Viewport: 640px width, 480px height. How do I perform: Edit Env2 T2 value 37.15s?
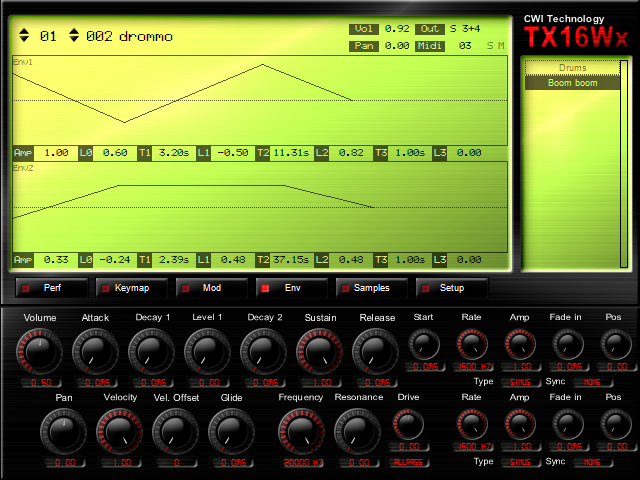pos(291,260)
